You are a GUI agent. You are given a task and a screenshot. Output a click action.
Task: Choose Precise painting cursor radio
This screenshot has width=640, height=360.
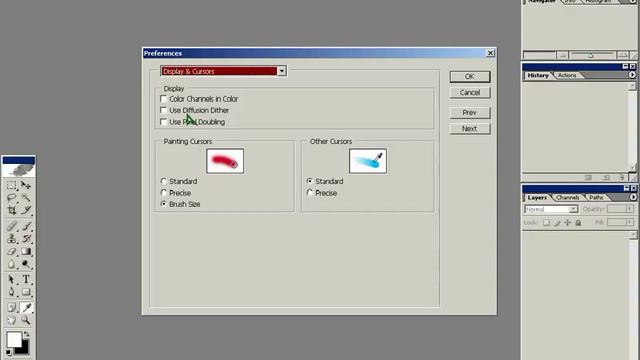point(164,192)
